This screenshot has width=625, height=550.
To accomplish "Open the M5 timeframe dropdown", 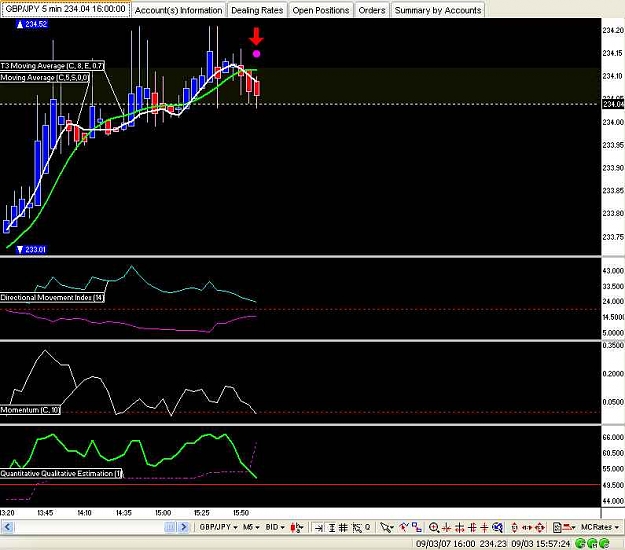I will click(x=251, y=527).
